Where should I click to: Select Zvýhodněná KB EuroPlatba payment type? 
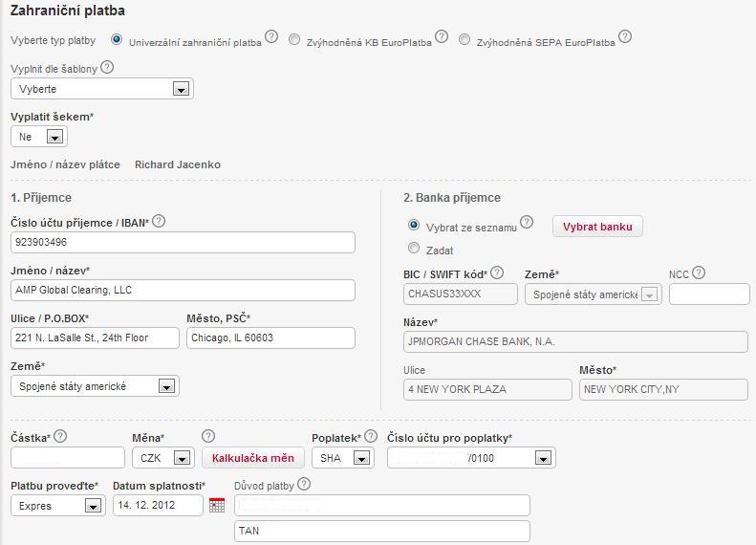tap(294, 40)
